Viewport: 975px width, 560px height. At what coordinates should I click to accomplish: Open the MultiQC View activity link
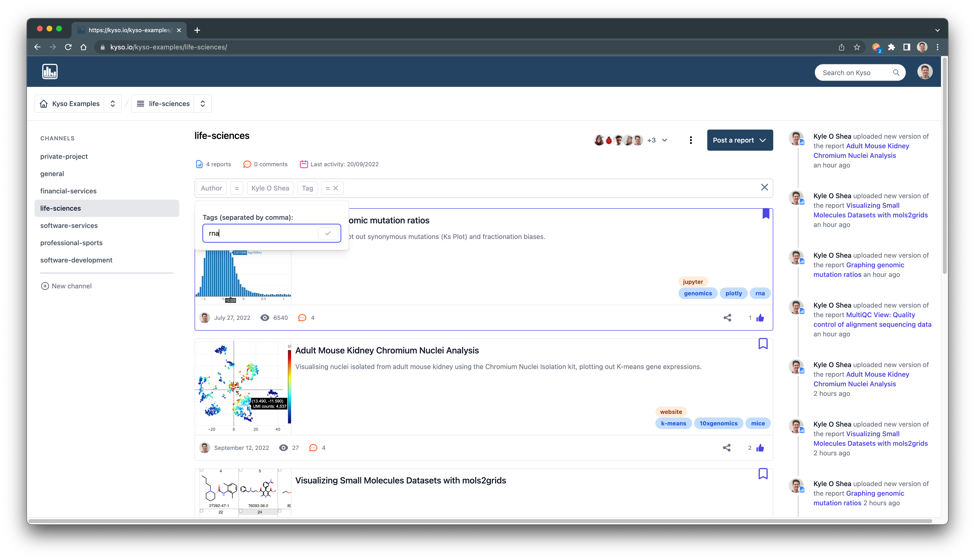click(x=872, y=320)
